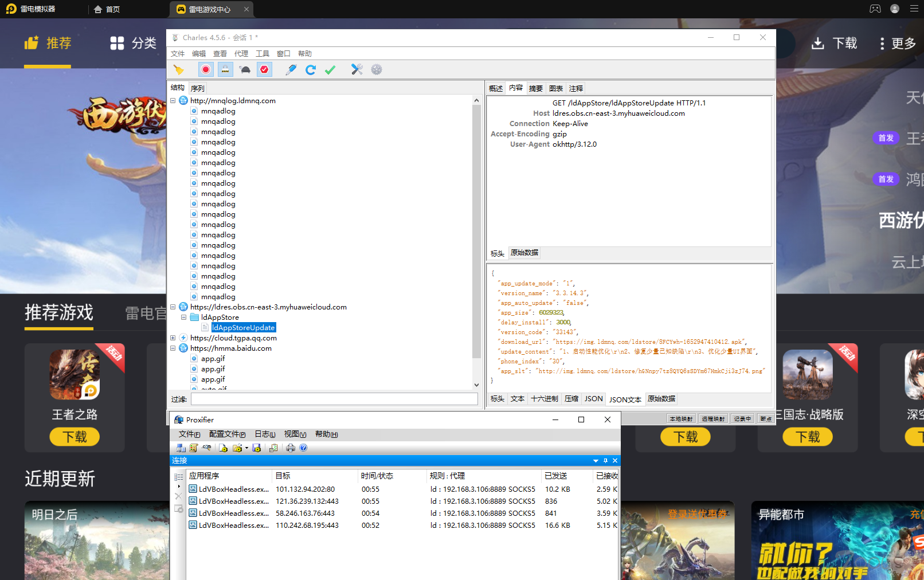Click 下载 button under 王者之路
924x580 pixels.
(x=75, y=437)
